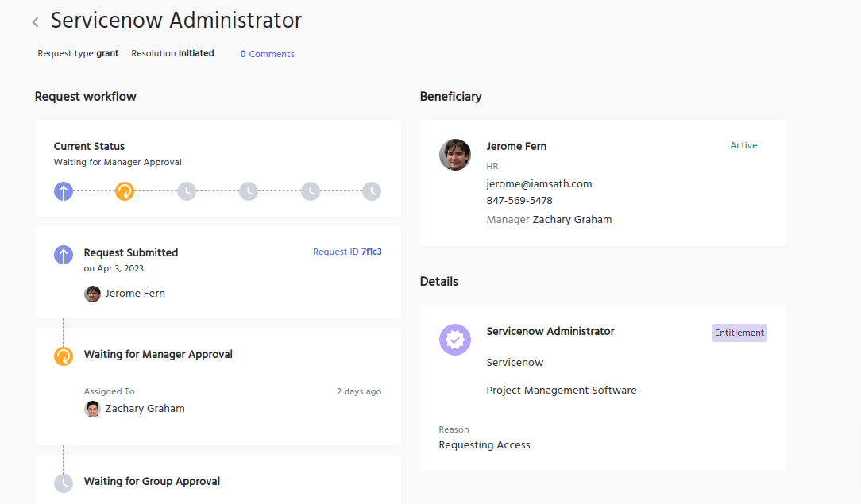Click the first submitted step icon in progress tracker
Screen dimensions: 861x504
click(64, 191)
